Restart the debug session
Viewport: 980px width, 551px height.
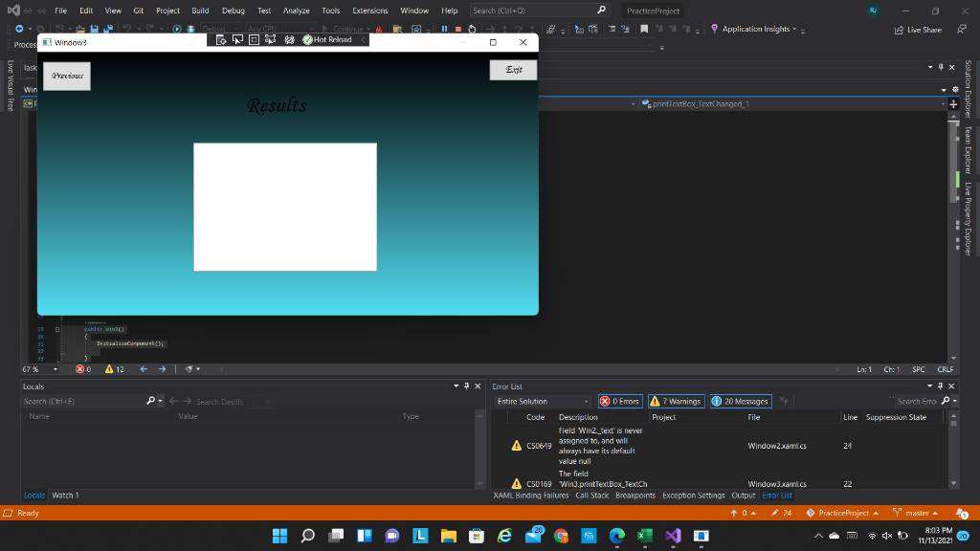pos(472,29)
